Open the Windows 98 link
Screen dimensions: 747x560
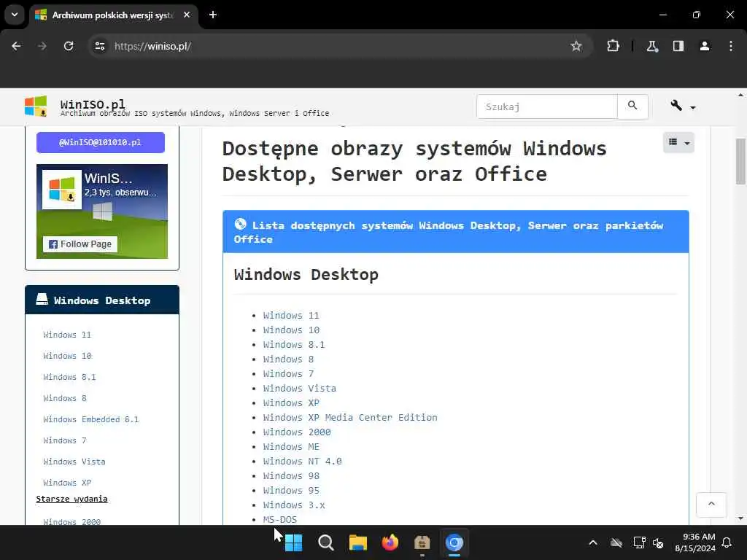[x=291, y=475]
